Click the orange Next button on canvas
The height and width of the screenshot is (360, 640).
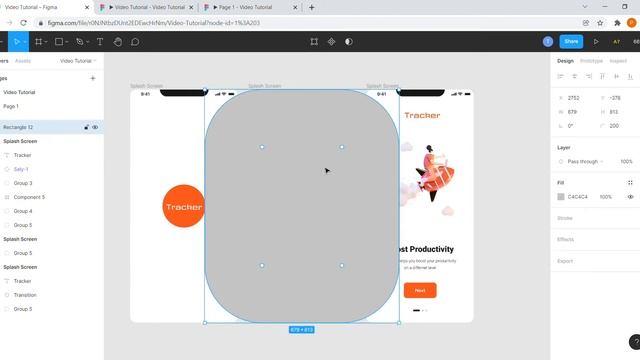point(420,290)
